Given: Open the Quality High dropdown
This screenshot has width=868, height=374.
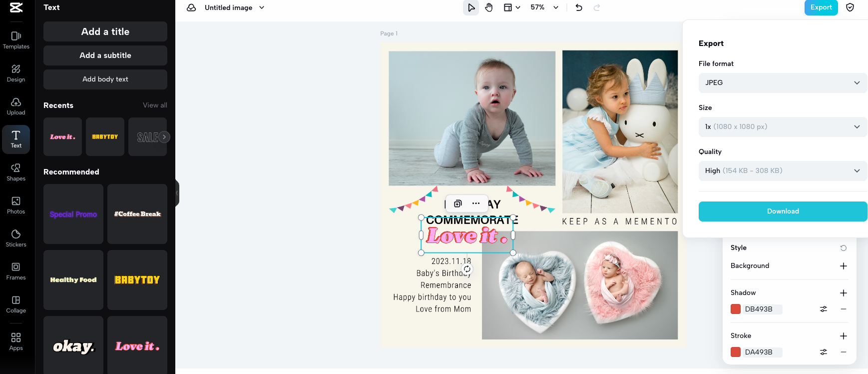Looking at the screenshot, I should coord(783,171).
